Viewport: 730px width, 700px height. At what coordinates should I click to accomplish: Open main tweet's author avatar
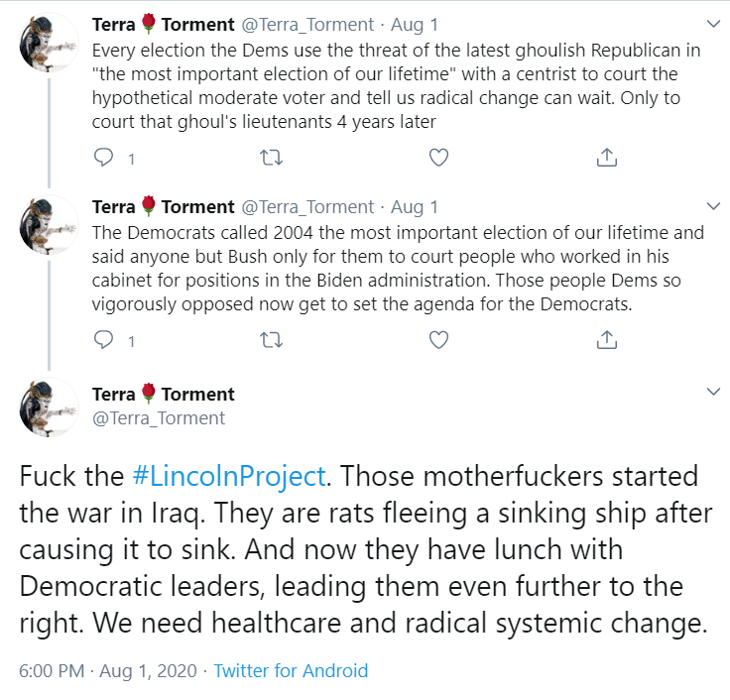tap(49, 408)
